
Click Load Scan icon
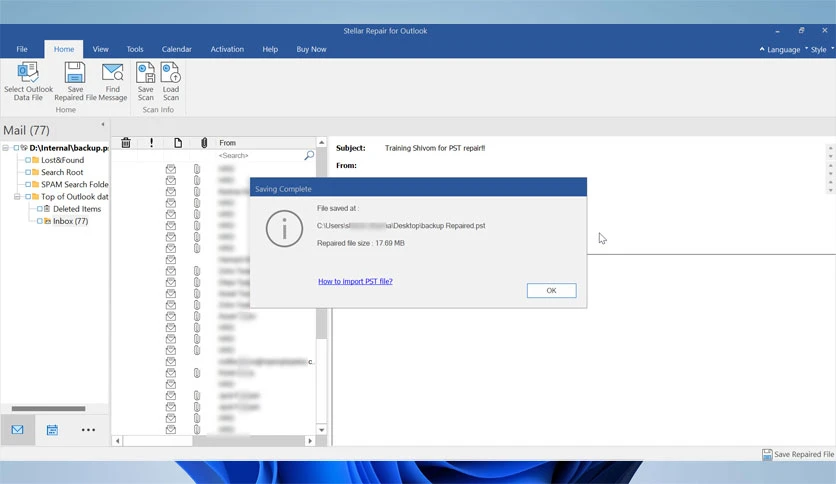(x=171, y=72)
